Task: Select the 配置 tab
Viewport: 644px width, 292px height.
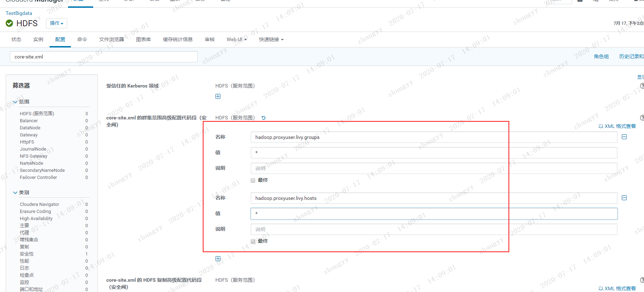Action: 60,39
